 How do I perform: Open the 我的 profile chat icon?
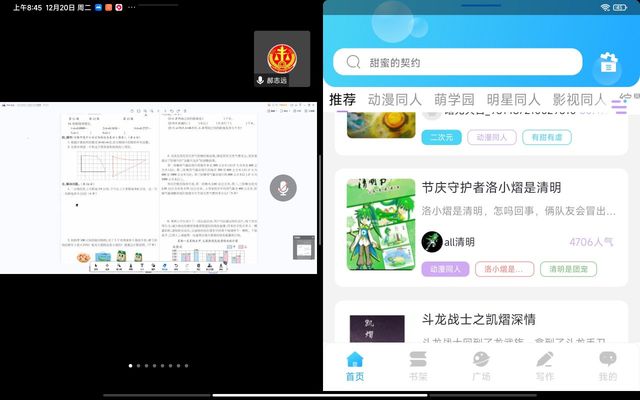click(x=607, y=360)
